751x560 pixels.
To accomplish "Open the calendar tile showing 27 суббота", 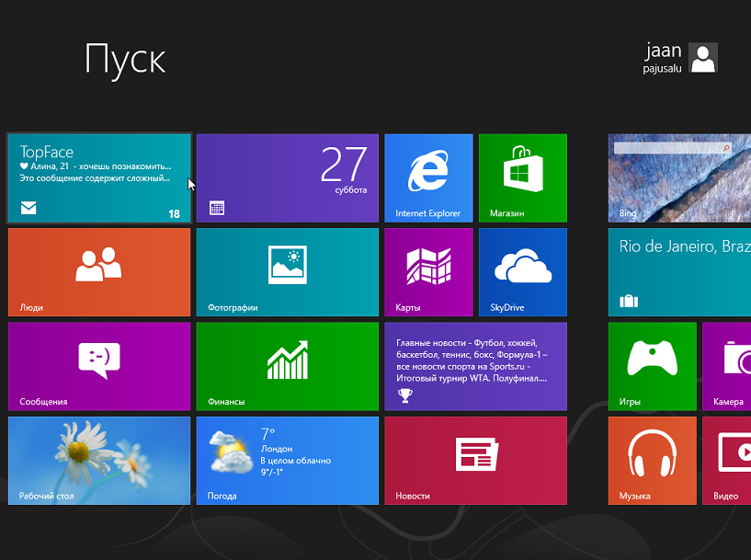I will pyautogui.click(x=288, y=177).
